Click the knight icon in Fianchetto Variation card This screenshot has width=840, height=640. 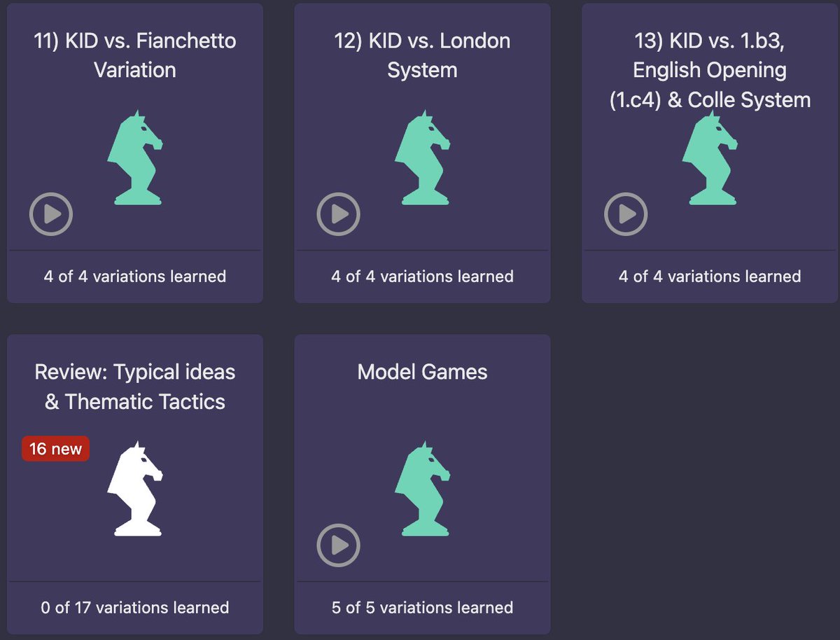point(135,158)
